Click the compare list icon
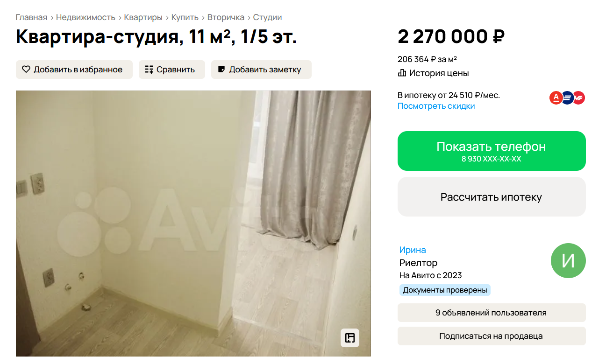This screenshot has height=364, width=606. point(149,70)
